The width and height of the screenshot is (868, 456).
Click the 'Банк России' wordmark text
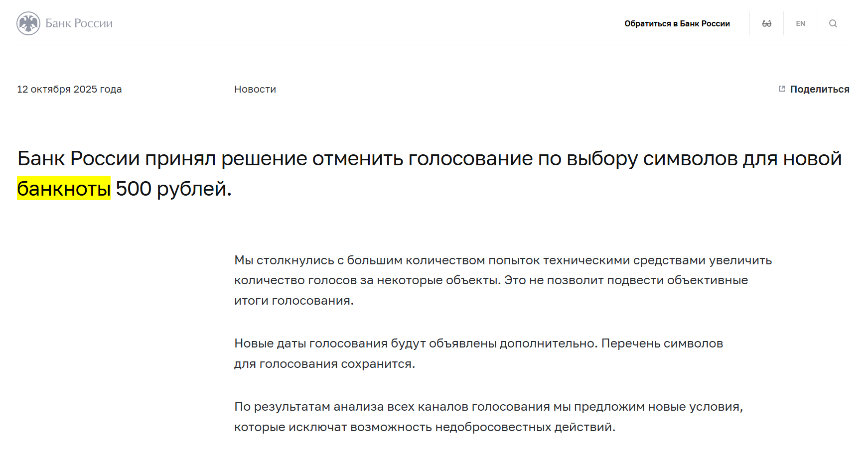79,23
